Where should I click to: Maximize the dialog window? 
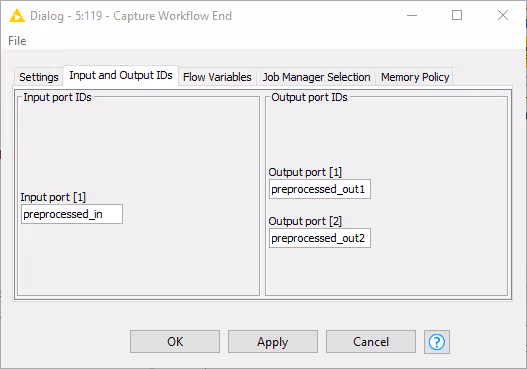[457, 15]
